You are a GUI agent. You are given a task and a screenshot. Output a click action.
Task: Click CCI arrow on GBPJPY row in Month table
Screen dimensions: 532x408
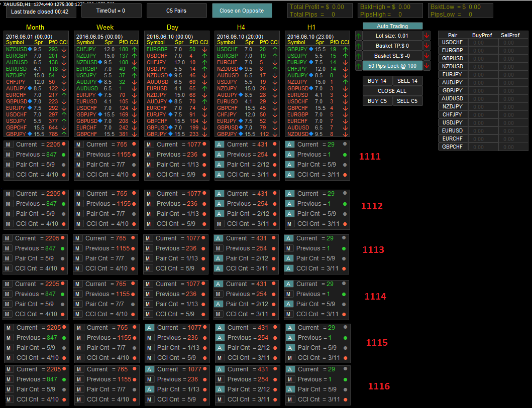point(64,134)
